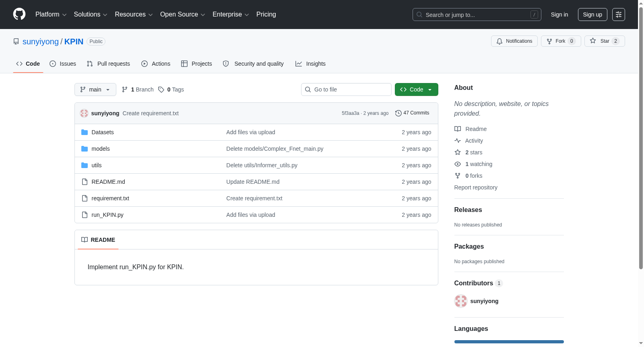Open the appearance settings icon in the header

[x=618, y=15]
